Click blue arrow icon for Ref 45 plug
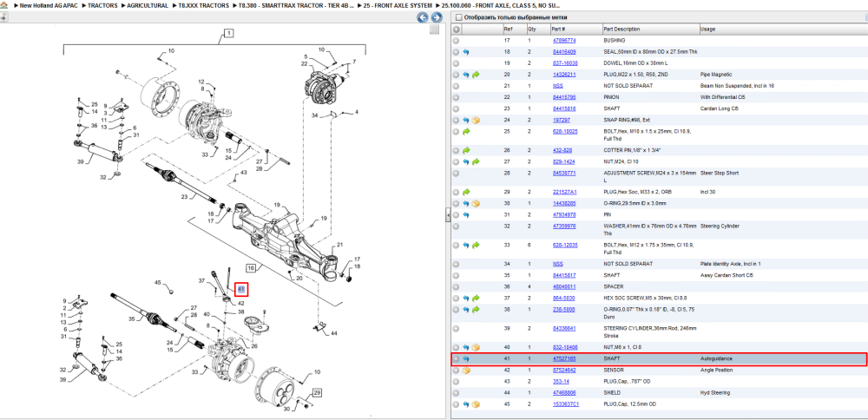 tap(465, 404)
